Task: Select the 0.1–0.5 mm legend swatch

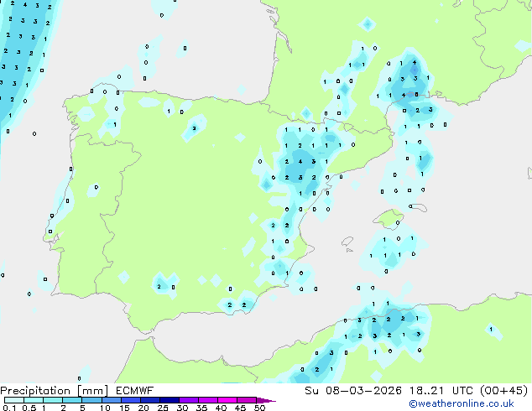Action: pyautogui.click(x=14, y=400)
